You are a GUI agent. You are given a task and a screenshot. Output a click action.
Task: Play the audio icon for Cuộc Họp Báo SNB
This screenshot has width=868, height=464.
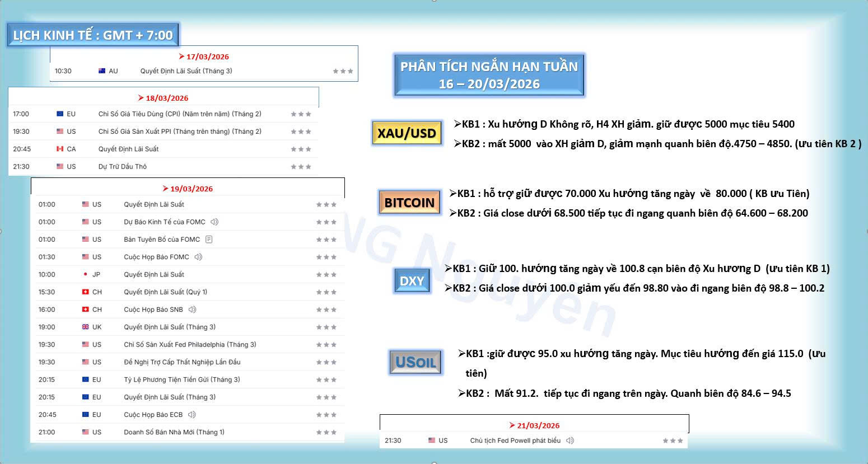click(192, 310)
